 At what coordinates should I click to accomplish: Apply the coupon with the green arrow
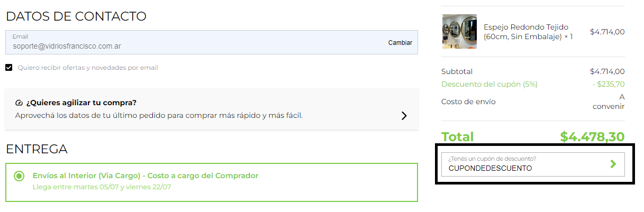[613, 164]
